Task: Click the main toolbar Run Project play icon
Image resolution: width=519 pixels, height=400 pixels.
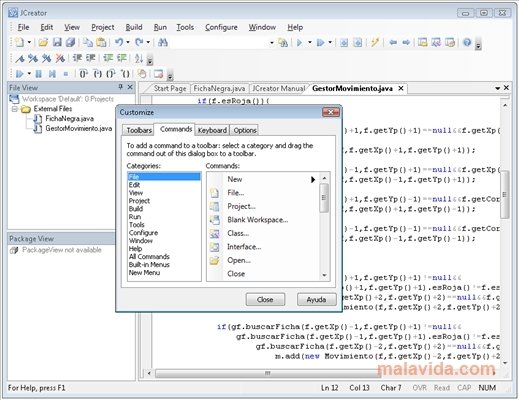Action: click(299, 42)
